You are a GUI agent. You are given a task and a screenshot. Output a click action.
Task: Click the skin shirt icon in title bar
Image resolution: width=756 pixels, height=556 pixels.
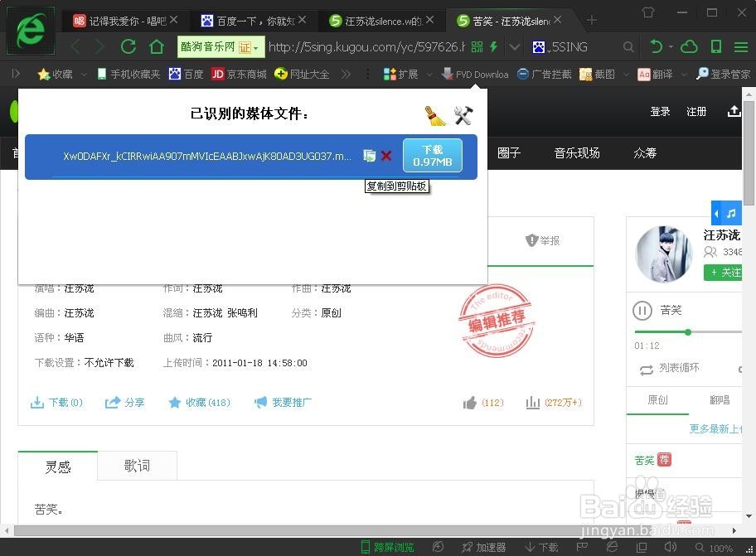click(648, 12)
